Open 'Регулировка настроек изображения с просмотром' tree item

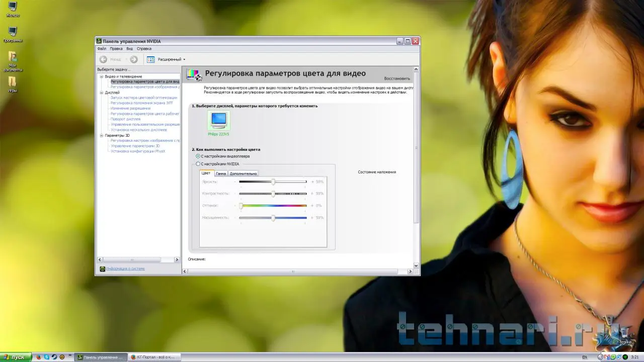pyautogui.click(x=145, y=140)
